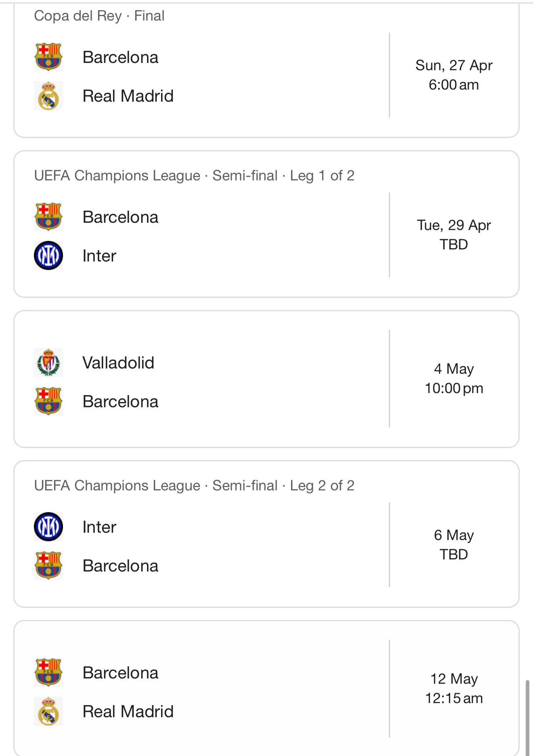
Task: Select Real Madrid name in Copa del Rey Final
Action: pyautogui.click(x=128, y=96)
